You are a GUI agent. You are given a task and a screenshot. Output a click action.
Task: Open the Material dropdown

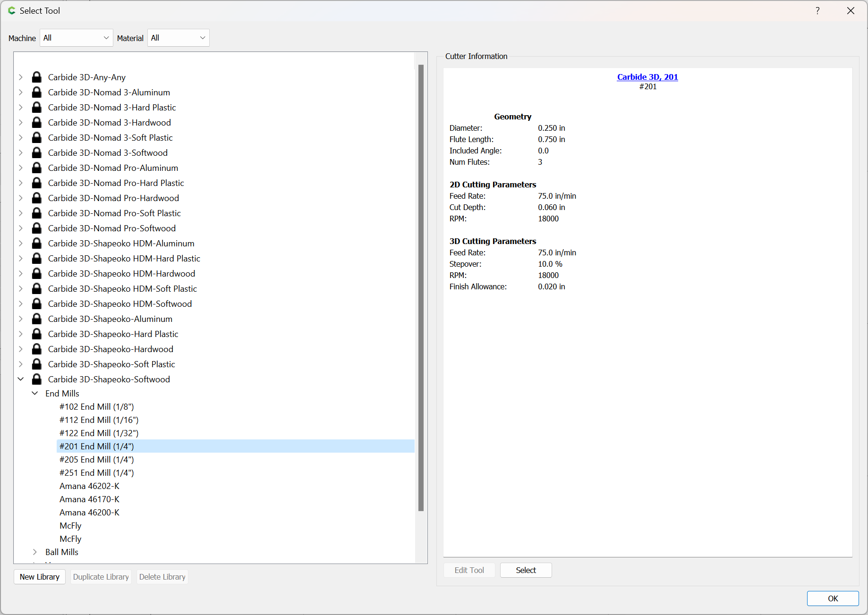click(x=178, y=38)
